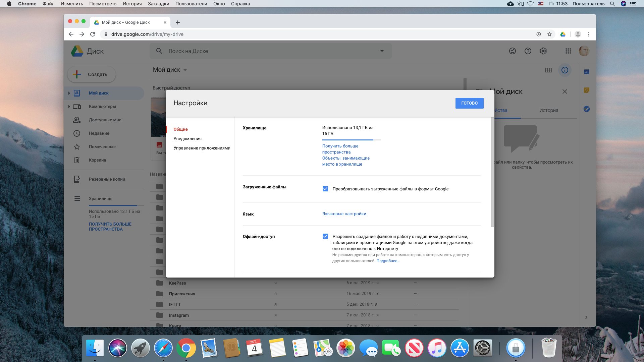Image resolution: width=644 pixels, height=362 pixels.
Task: Toggle offline access checkbox
Action: pos(325,236)
